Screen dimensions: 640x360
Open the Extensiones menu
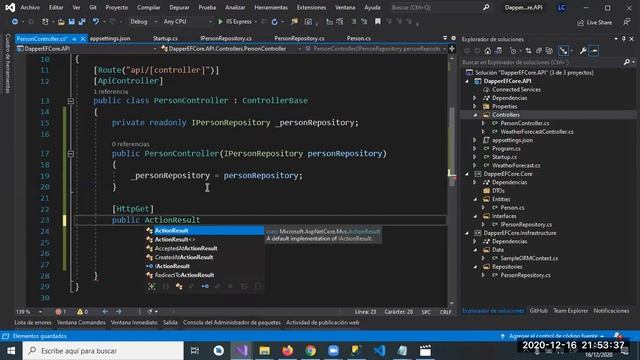pos(311,7)
